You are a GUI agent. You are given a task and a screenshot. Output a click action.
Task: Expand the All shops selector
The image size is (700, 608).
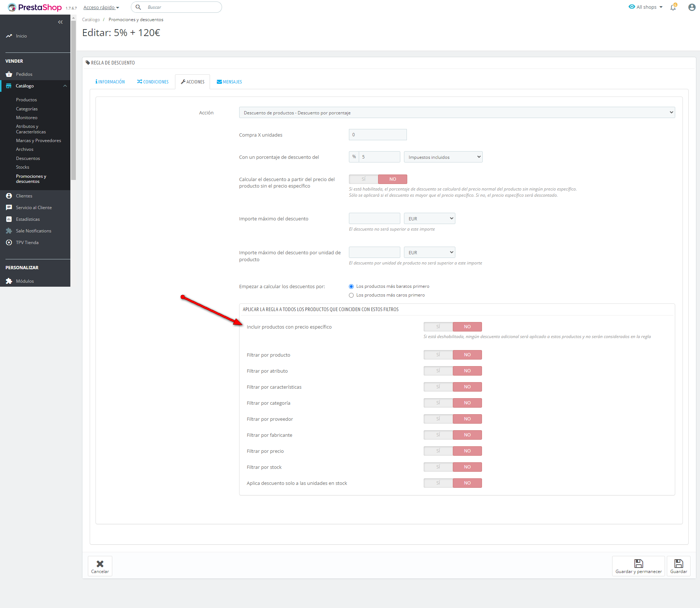(646, 7)
